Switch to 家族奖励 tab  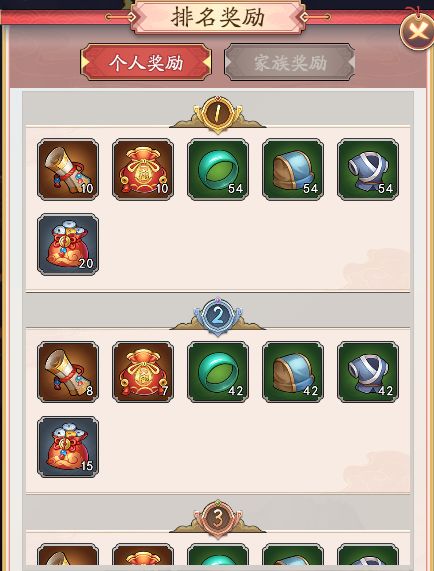290,62
